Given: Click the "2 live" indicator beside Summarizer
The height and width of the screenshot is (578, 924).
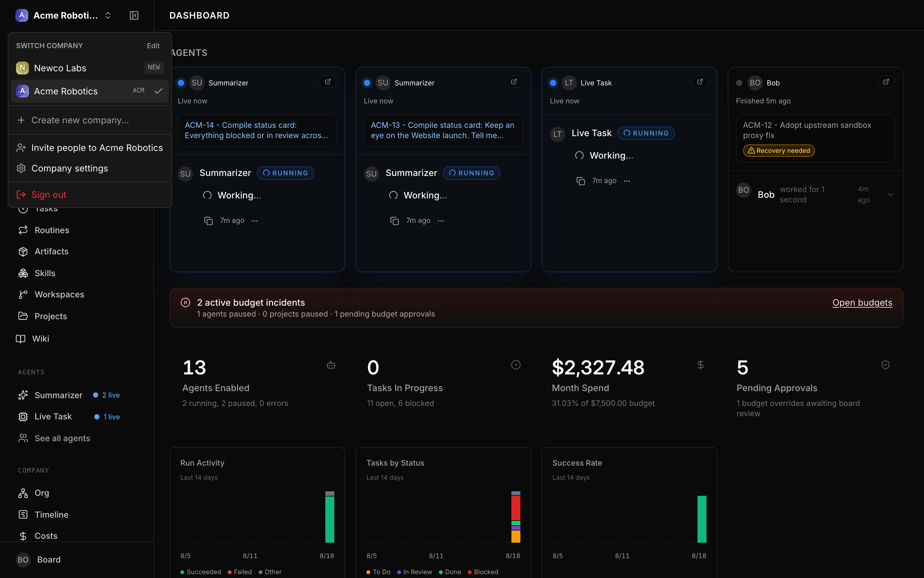Looking at the screenshot, I should (107, 395).
